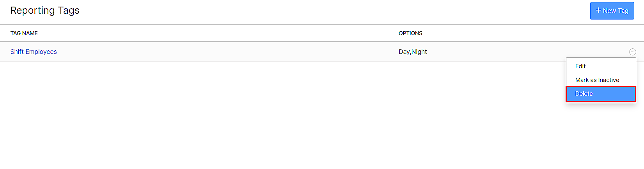Select Edit from the context menu
The width and height of the screenshot is (644, 169).
coord(580,66)
